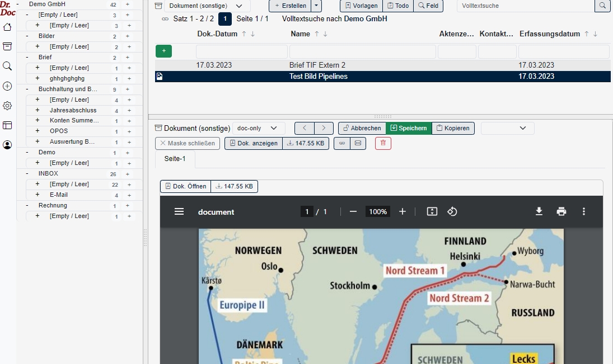
Task: Zoom out in PDF viewer
Action: coord(353,212)
